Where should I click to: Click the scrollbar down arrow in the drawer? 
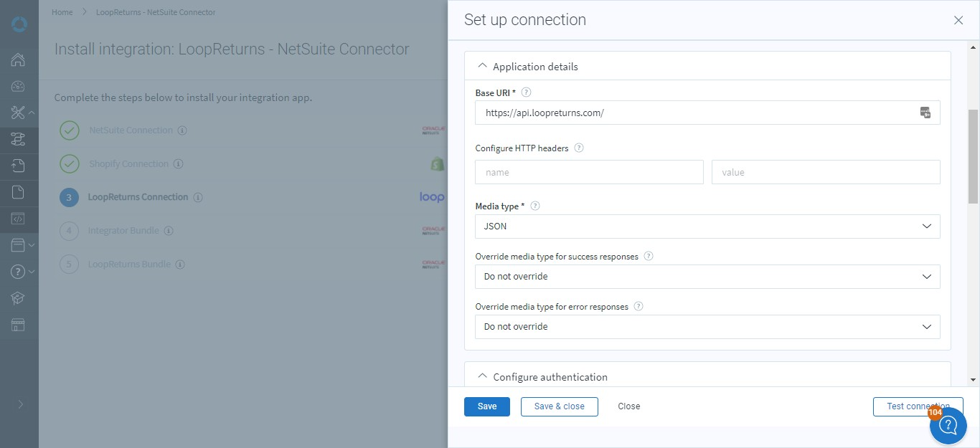(x=974, y=380)
